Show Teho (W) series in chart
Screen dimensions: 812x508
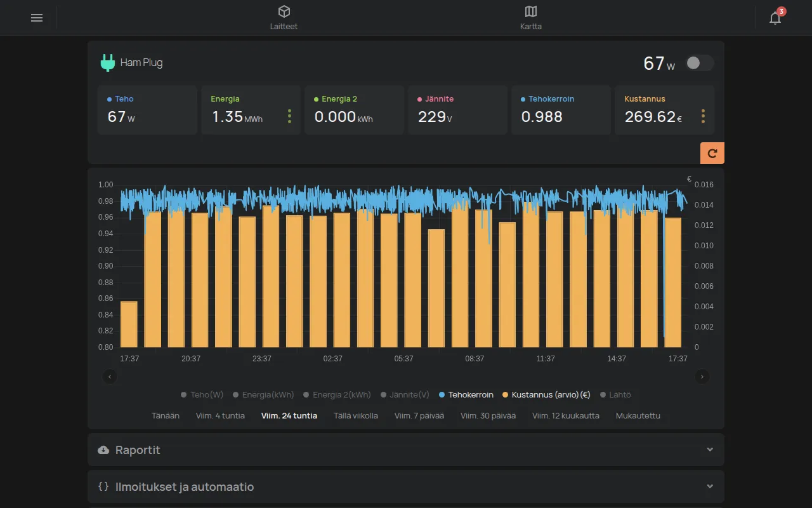(202, 394)
